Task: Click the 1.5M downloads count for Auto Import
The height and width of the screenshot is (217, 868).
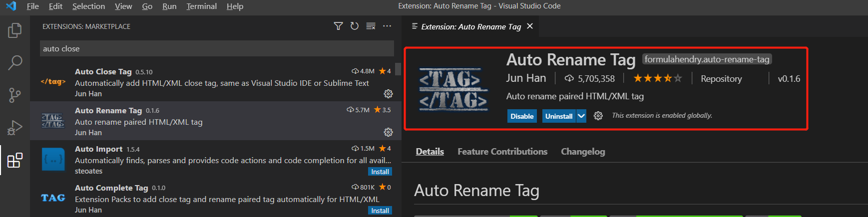Action: (363, 148)
